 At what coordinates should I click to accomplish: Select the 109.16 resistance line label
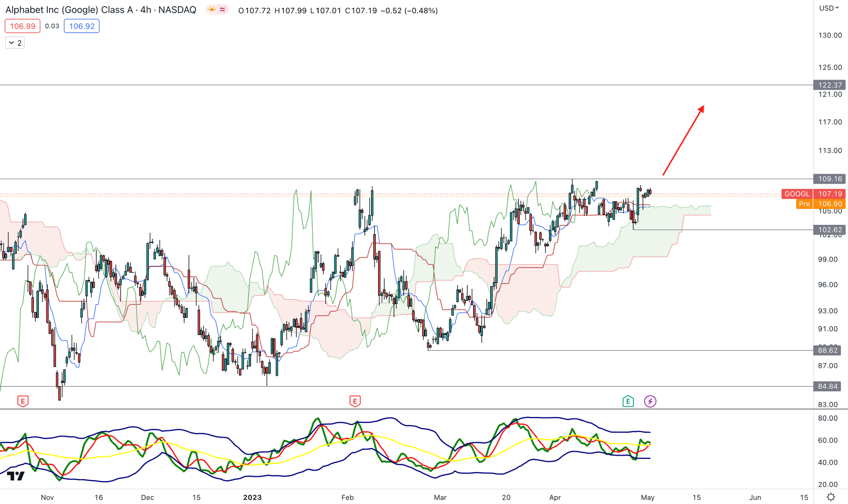click(830, 179)
